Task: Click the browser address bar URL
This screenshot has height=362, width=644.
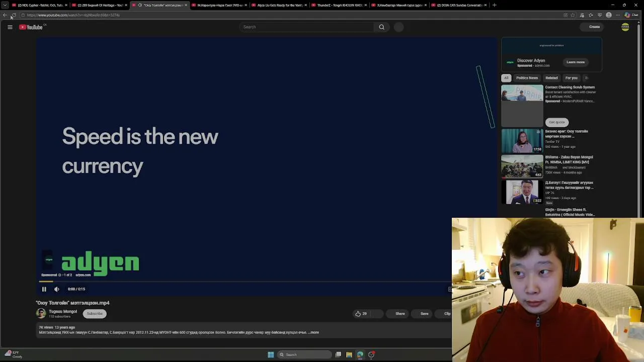Action: (x=73, y=15)
